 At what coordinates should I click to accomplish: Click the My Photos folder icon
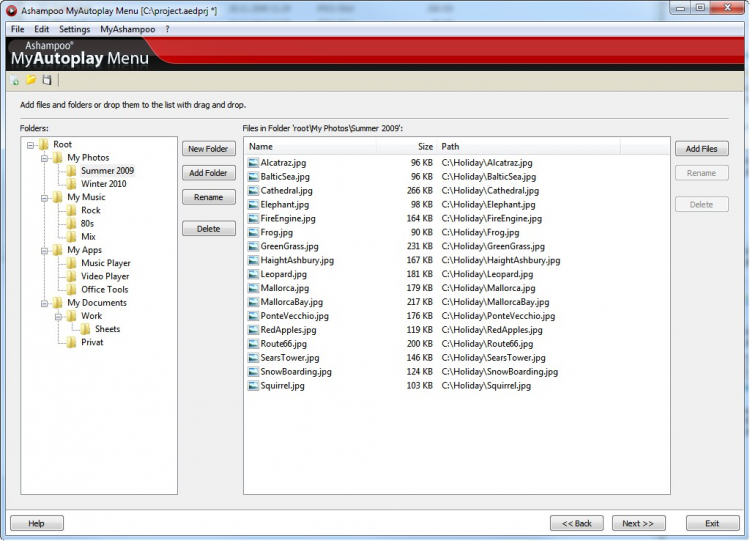point(57,157)
